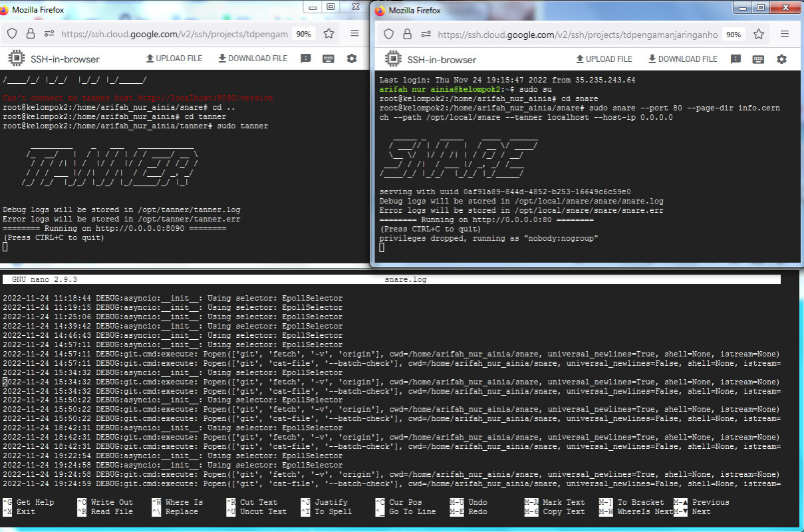The height and width of the screenshot is (532, 804).
Task: Click nano "Cur Pos" shortcut
Action: pos(399,502)
